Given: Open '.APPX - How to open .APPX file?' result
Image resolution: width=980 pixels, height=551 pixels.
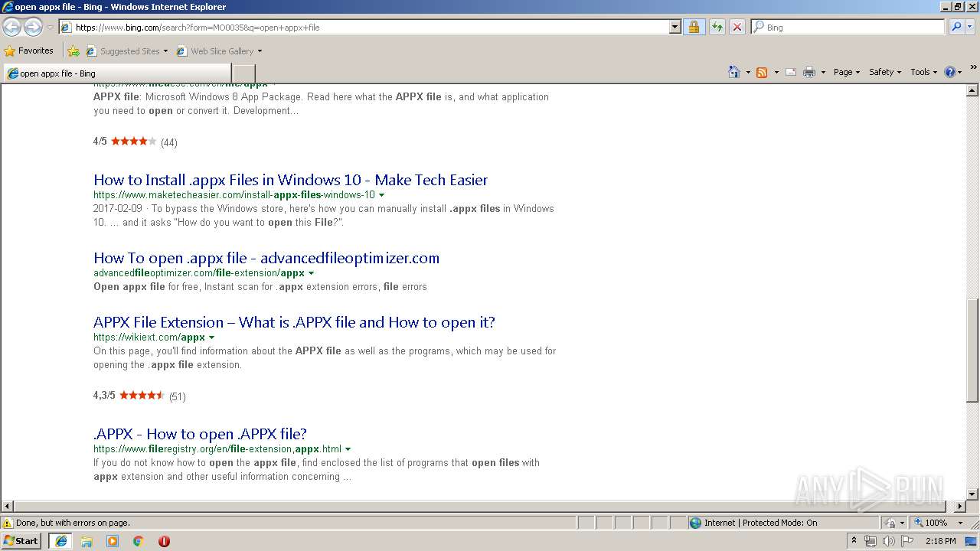Looking at the screenshot, I should click(x=200, y=434).
